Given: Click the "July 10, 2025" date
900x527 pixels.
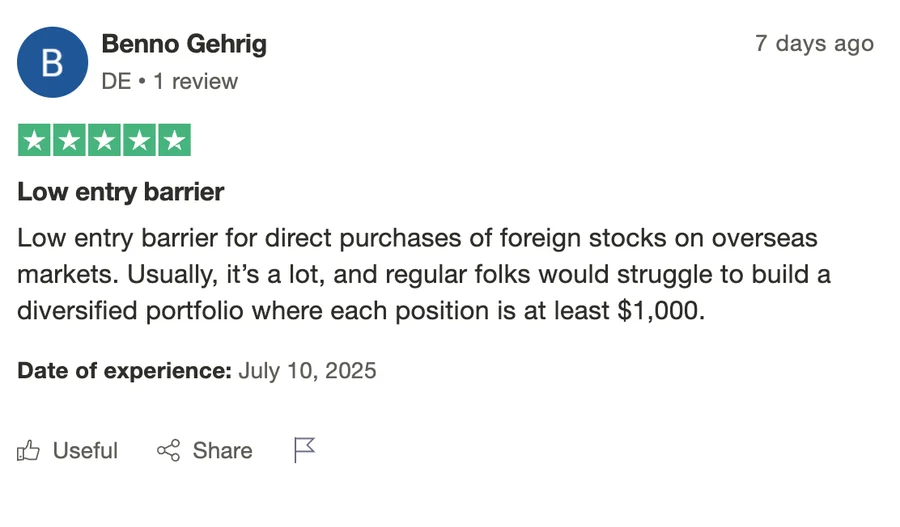Looking at the screenshot, I should click(307, 371).
